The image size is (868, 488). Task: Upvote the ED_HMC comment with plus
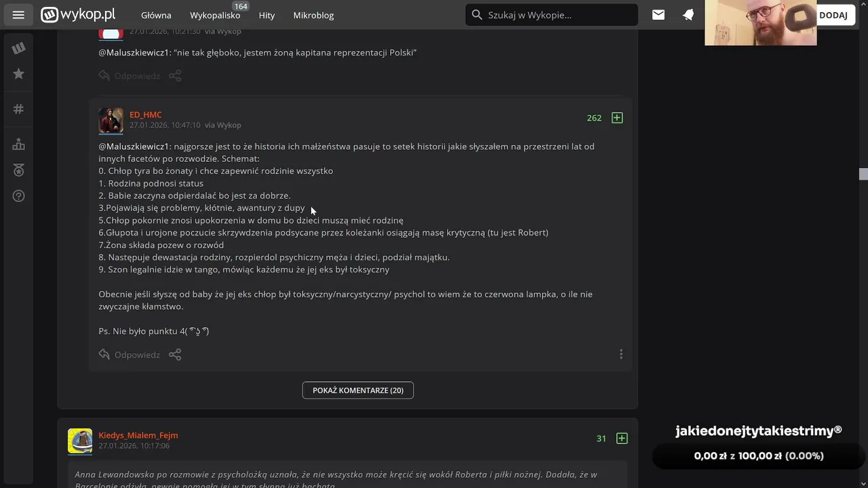point(617,118)
